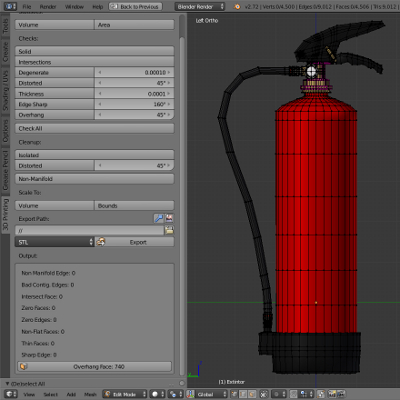Viewport: 400px width, 400px height.
Task: Click Edge Sharp angle field 160°
Action: pos(134,104)
